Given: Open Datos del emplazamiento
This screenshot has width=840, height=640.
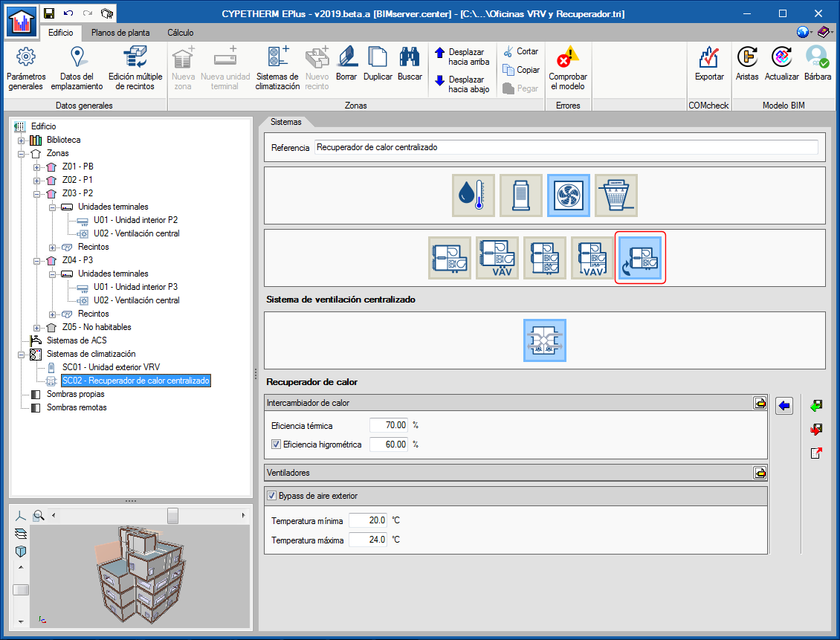Looking at the screenshot, I should (77, 68).
